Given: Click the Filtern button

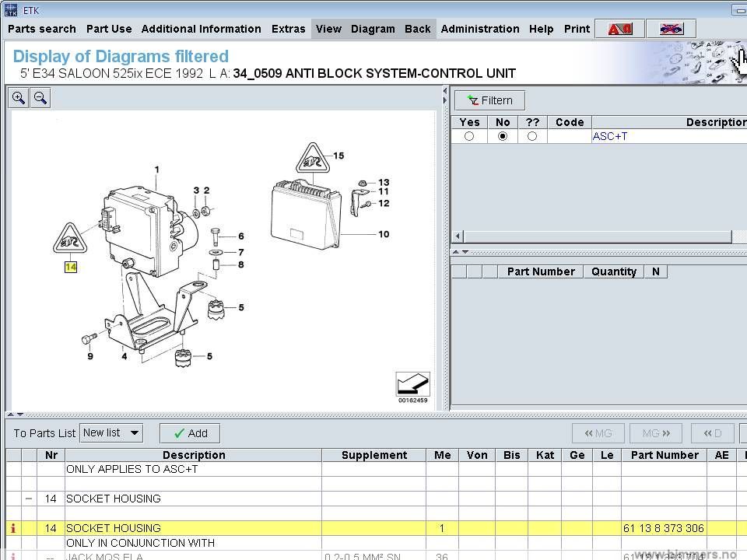Looking at the screenshot, I should click(x=489, y=100).
